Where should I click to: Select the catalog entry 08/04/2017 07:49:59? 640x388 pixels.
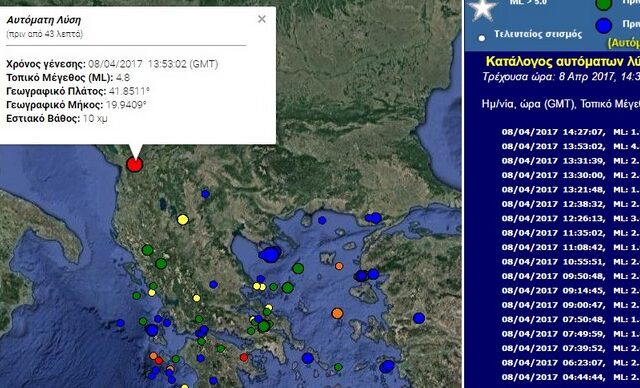pyautogui.click(x=571, y=334)
